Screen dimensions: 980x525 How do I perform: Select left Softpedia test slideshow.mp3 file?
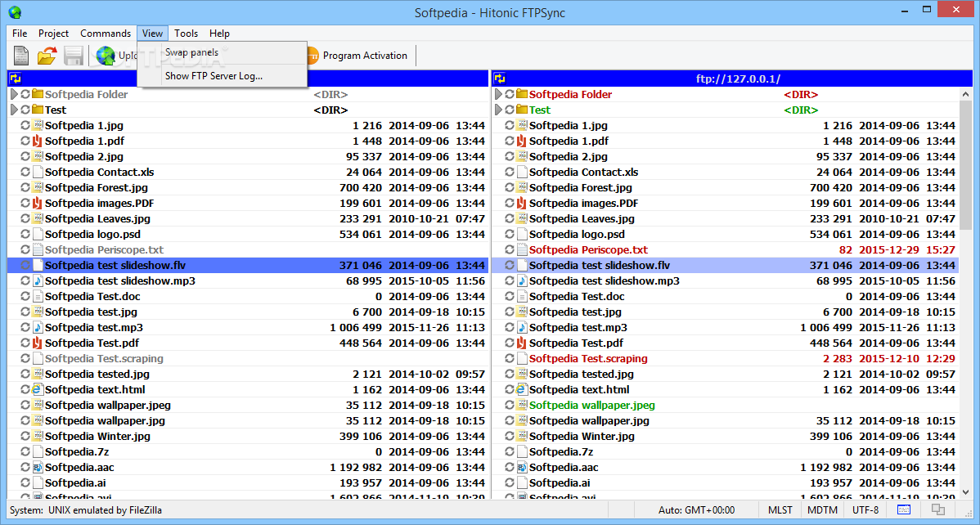[x=120, y=280]
